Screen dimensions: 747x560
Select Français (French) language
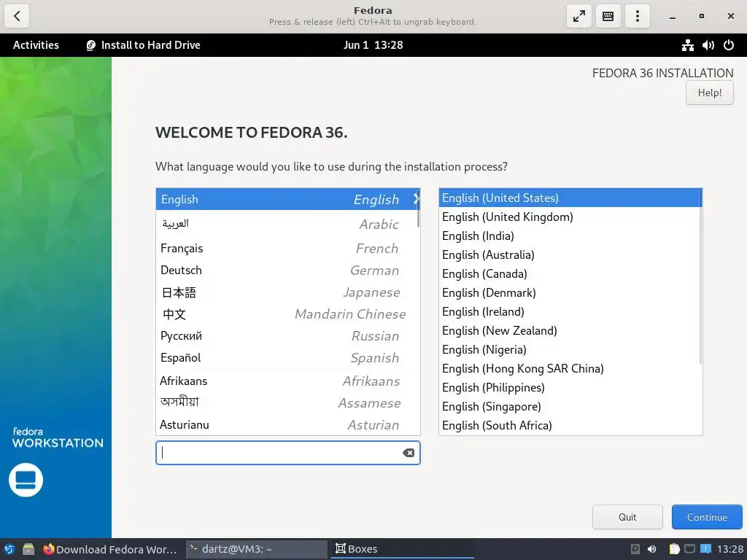click(287, 248)
